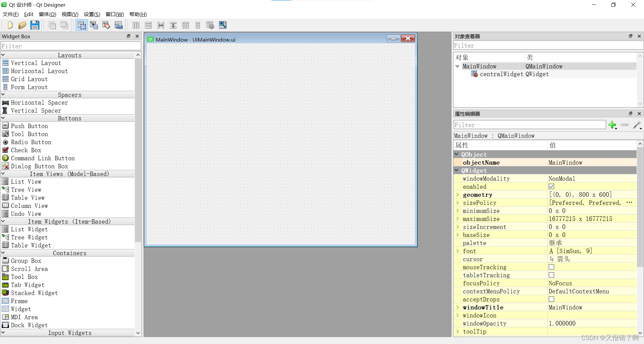Image resolution: width=644 pixels, height=344 pixels.
Task: Select the Edit Signals/Slots mode icon
Action: (x=94, y=25)
